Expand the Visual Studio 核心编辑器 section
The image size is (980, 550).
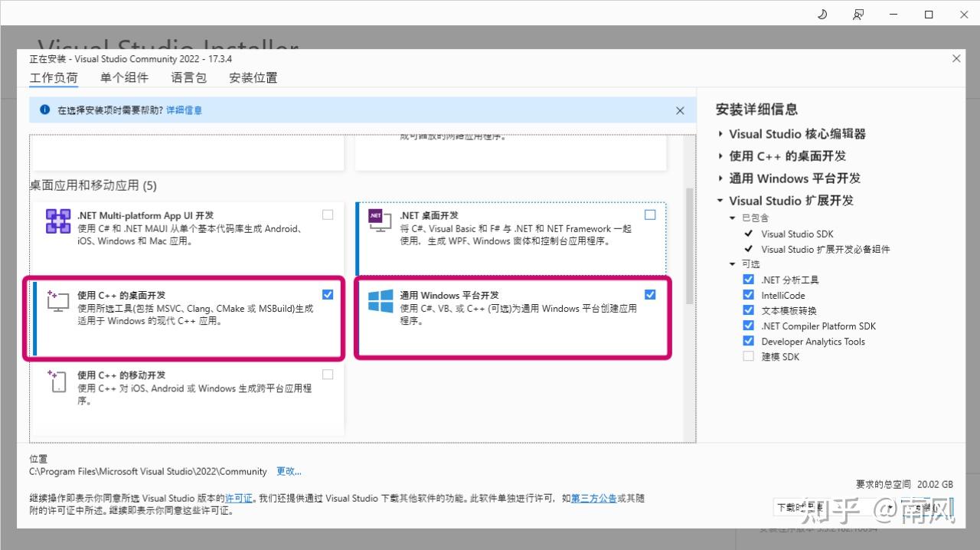tap(720, 134)
